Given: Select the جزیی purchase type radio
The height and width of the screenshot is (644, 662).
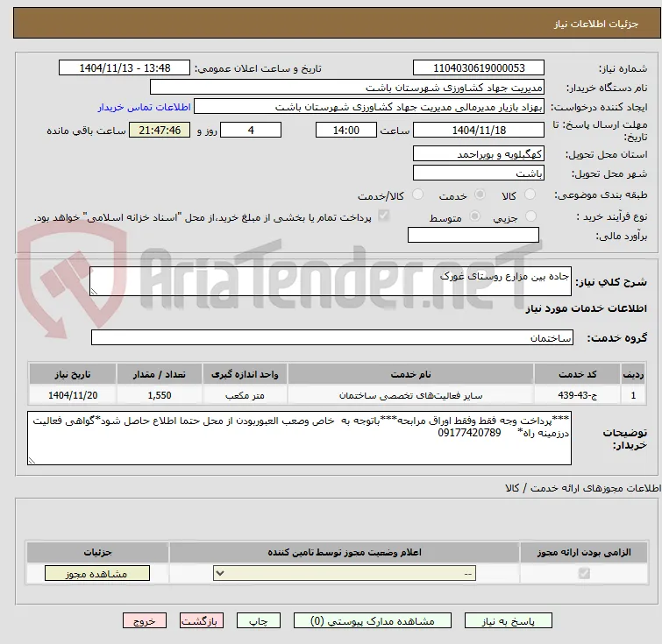Looking at the screenshot, I should tap(530, 216).
